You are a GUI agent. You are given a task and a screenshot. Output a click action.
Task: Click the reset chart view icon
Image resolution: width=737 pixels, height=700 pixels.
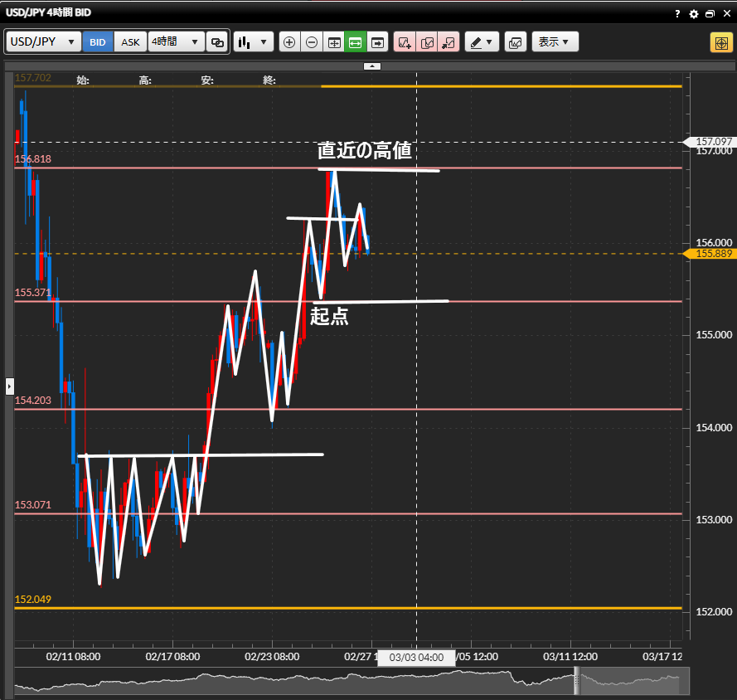tap(334, 42)
